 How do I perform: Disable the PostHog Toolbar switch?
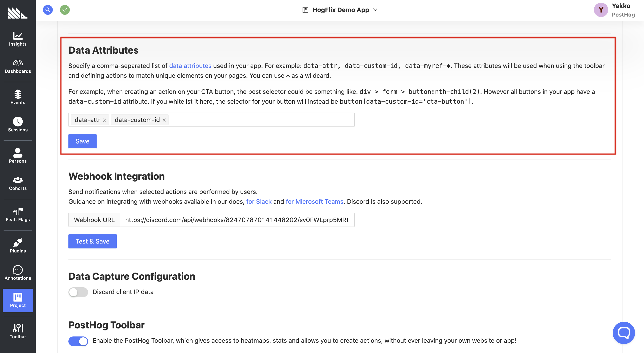[x=78, y=341]
